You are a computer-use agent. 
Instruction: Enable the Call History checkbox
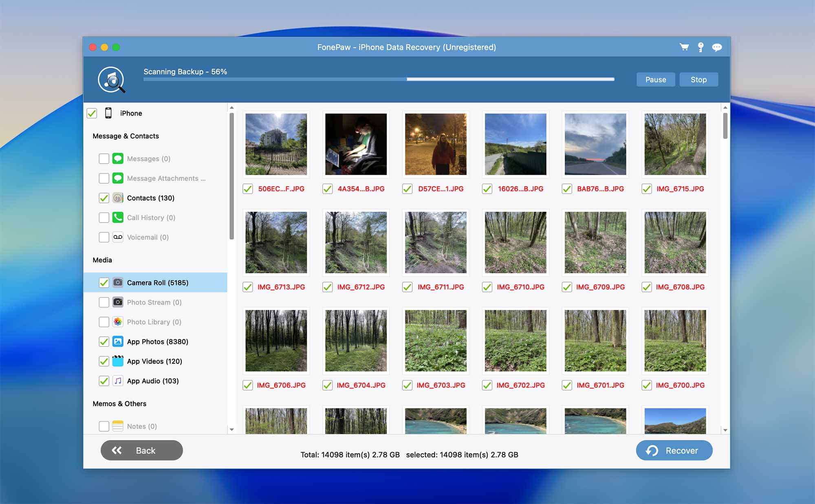tap(104, 218)
